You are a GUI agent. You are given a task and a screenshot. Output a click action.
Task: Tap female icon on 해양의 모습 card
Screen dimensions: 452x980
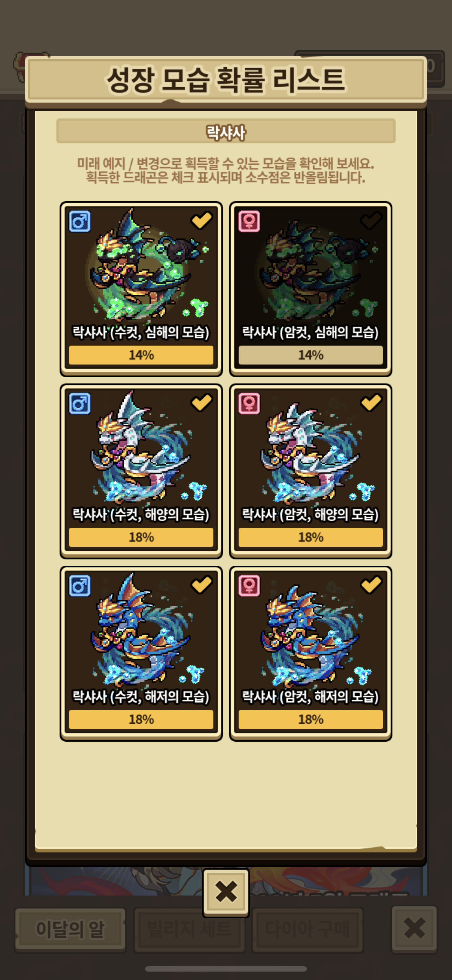point(249,403)
